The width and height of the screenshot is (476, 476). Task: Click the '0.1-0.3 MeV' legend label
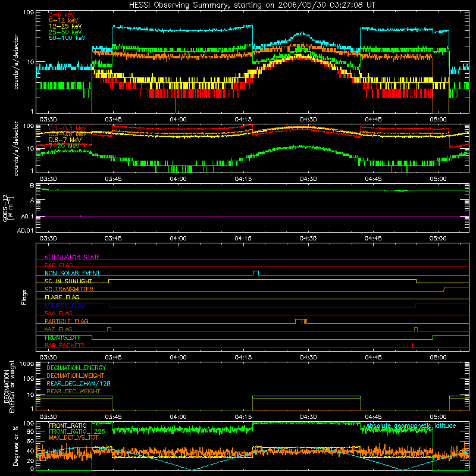point(68,129)
